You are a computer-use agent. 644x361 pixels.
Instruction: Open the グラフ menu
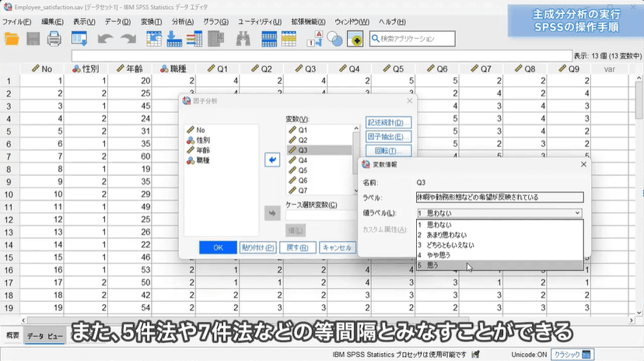(219, 21)
